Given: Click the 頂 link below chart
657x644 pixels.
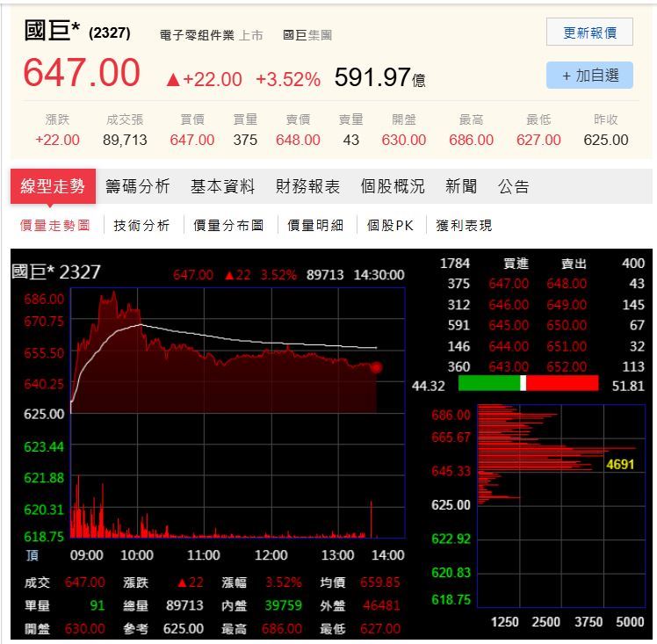Looking at the screenshot, I should 32,555.
